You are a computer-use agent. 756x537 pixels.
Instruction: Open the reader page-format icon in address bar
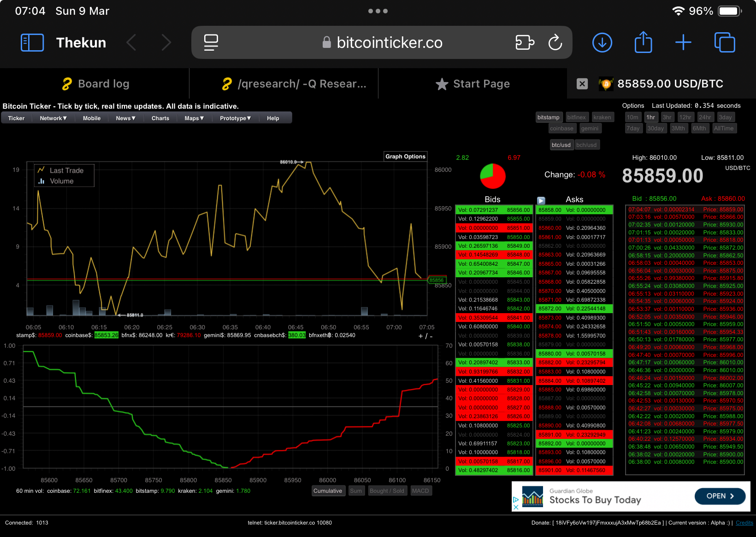(211, 42)
